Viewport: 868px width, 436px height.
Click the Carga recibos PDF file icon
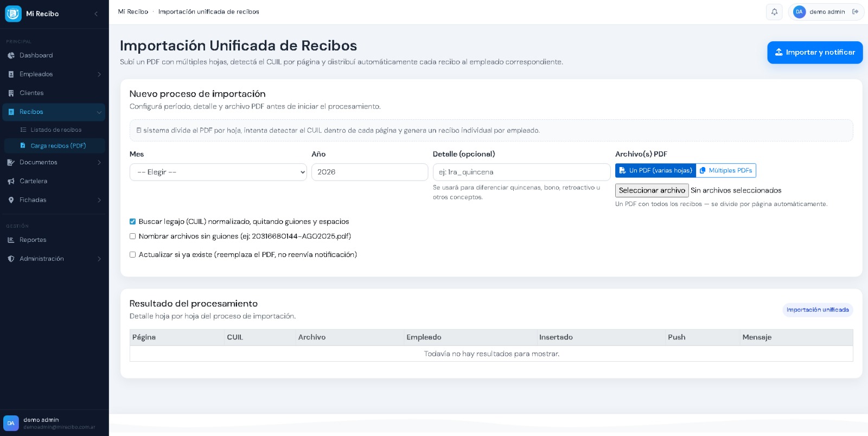click(x=23, y=145)
